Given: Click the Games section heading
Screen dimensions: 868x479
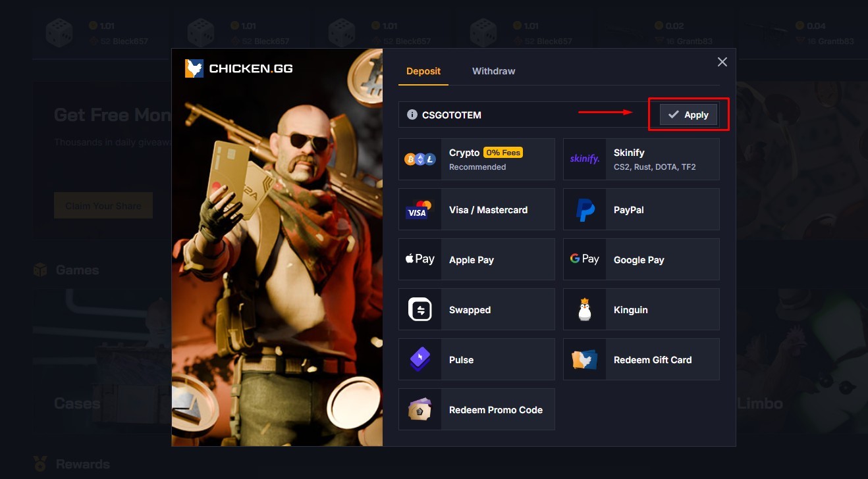Looking at the screenshot, I should [77, 270].
